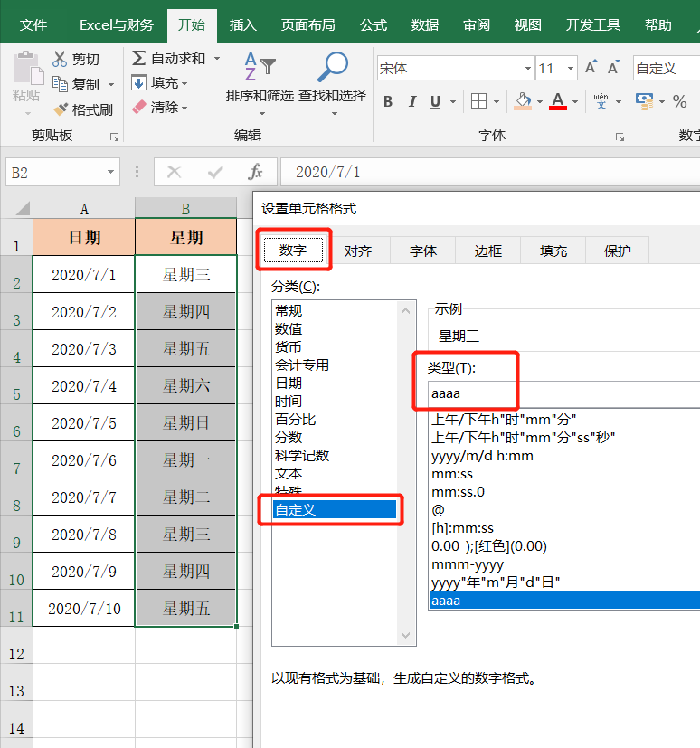
Task: Apply the red font color
Action: [558, 101]
